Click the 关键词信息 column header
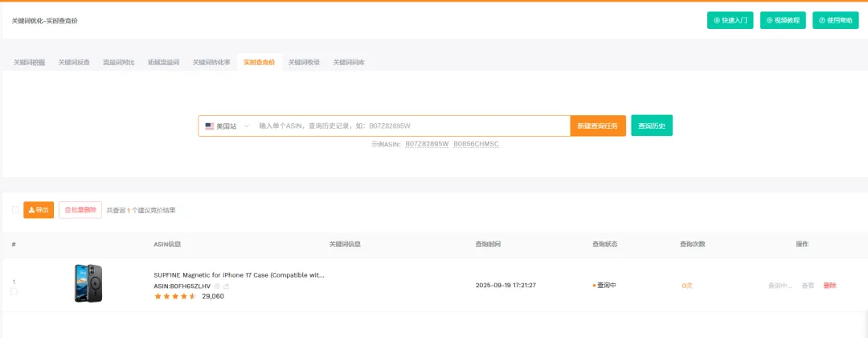This screenshot has height=338, width=868. [345, 245]
